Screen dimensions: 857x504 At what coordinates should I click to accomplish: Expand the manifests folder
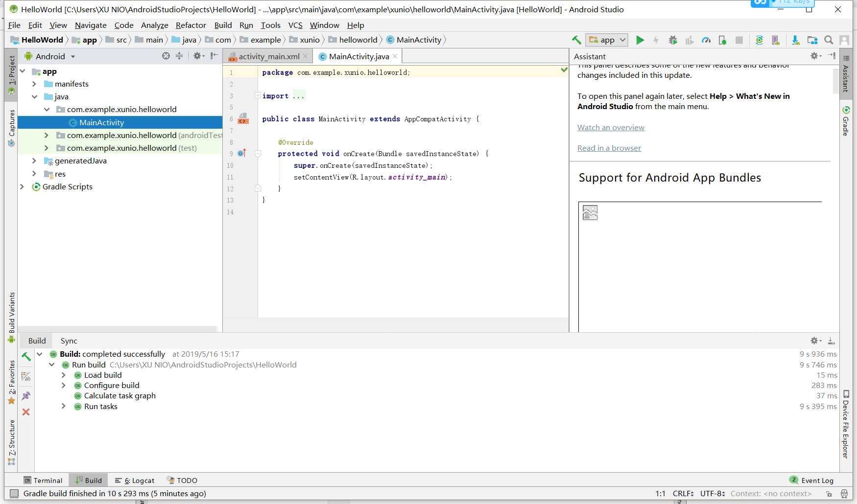click(34, 84)
